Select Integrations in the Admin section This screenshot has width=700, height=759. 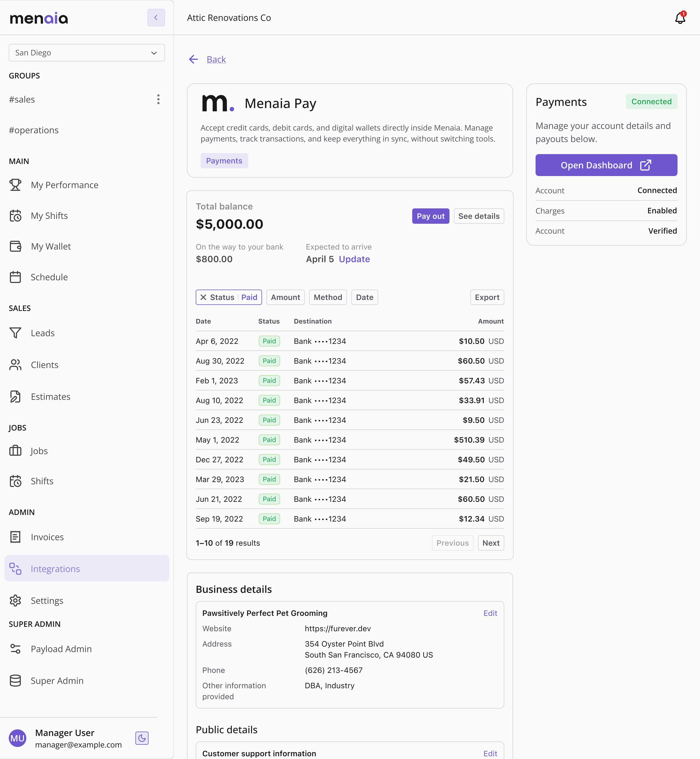87,568
